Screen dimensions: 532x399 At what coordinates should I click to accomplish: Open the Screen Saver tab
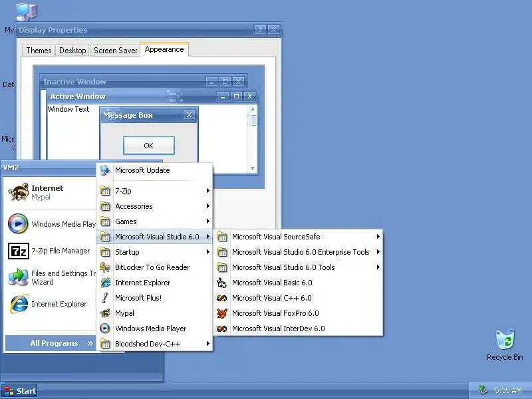tap(115, 51)
